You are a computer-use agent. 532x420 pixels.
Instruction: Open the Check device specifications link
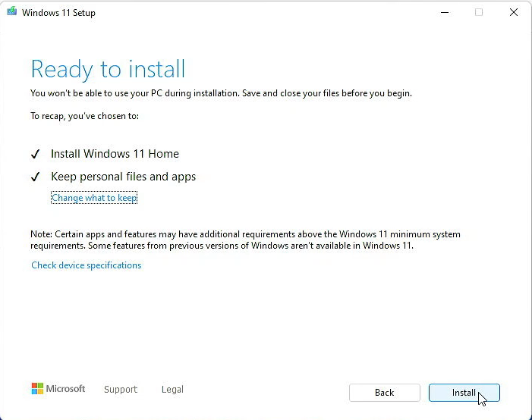(x=86, y=265)
